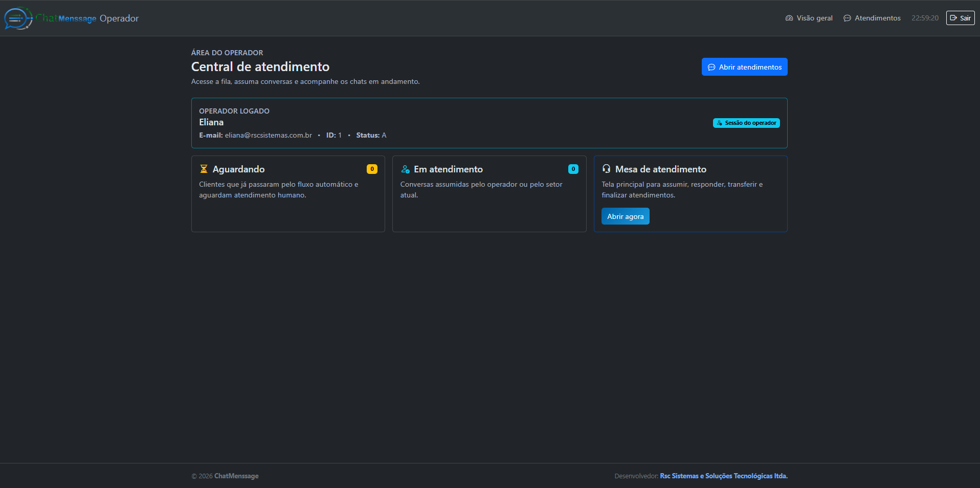Click the headset icon beside Mesa de atendimento
980x488 pixels.
[606, 169]
